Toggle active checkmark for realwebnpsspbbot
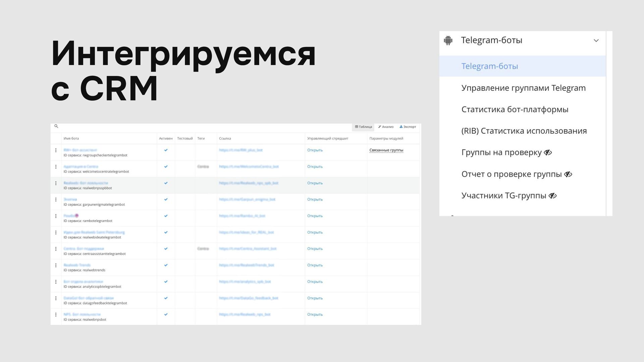 pyautogui.click(x=166, y=183)
